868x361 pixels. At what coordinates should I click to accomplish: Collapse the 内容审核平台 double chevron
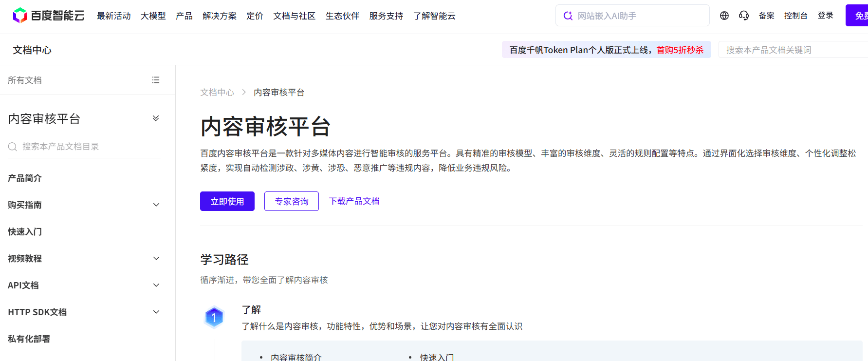click(x=156, y=118)
